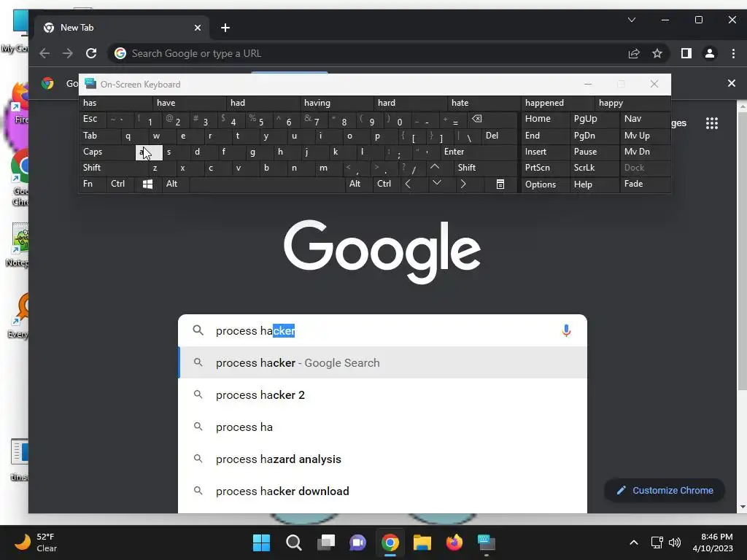Open the Windows Start menu
Viewport: 747px width, 560px height.
pyautogui.click(x=261, y=542)
